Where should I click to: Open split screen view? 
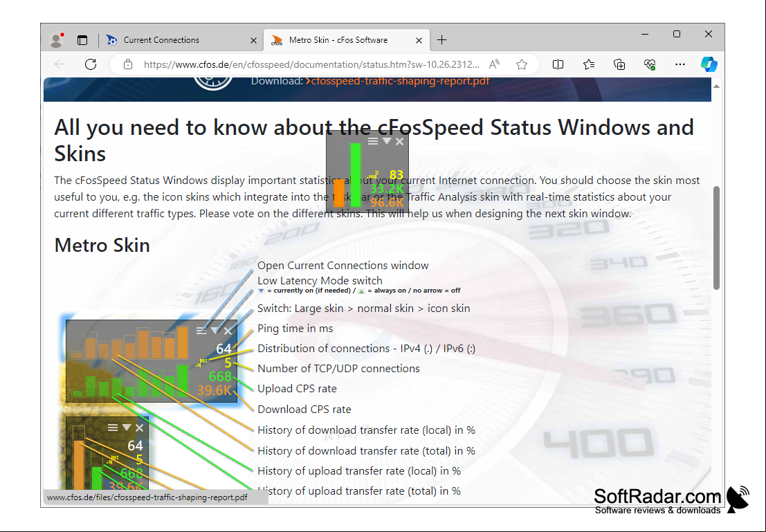point(558,64)
